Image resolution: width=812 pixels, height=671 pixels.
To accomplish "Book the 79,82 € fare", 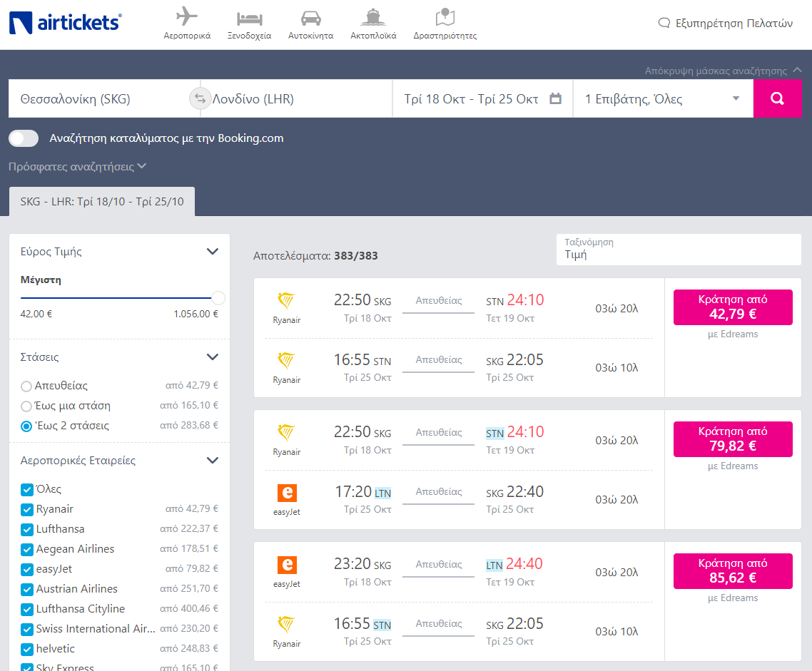I will 733,439.
